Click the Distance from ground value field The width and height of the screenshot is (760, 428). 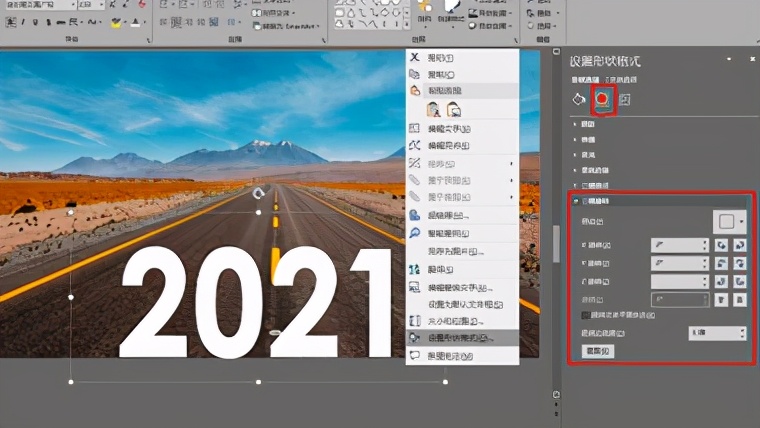pos(717,333)
